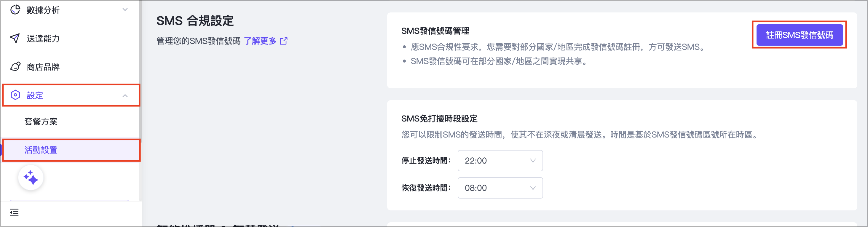Click dropdown arrow in 22:00 selector

[533, 161]
